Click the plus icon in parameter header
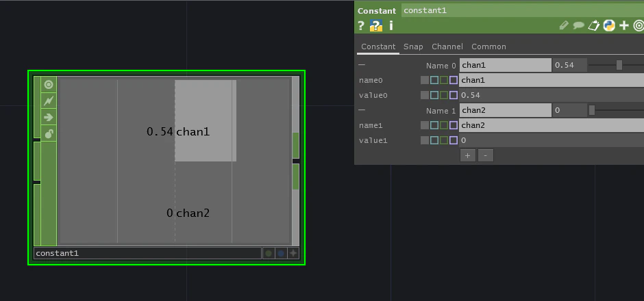The image size is (644, 301). coord(624,26)
